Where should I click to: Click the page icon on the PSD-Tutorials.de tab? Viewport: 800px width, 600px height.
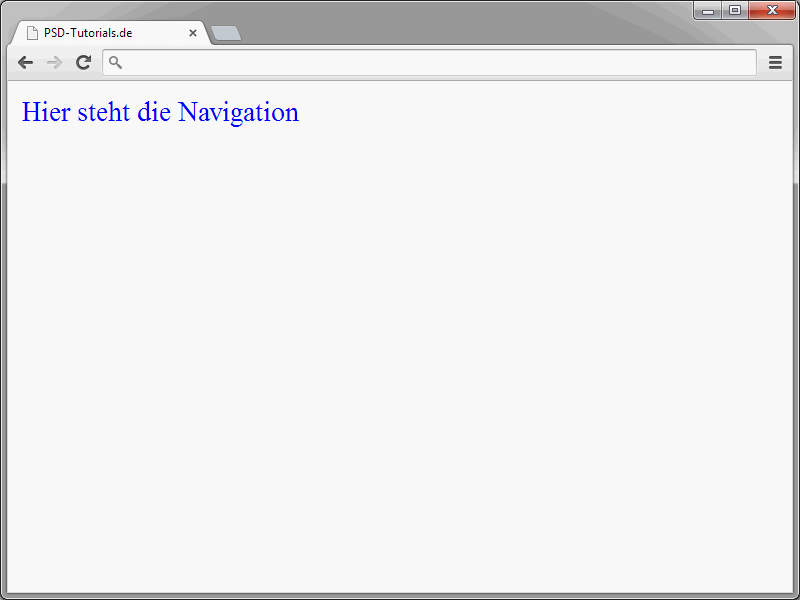click(x=32, y=33)
